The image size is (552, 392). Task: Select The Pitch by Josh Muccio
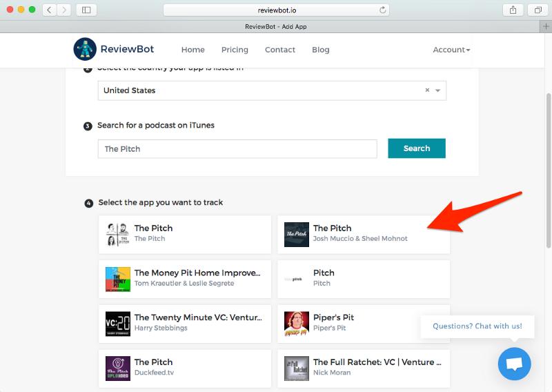click(x=364, y=234)
